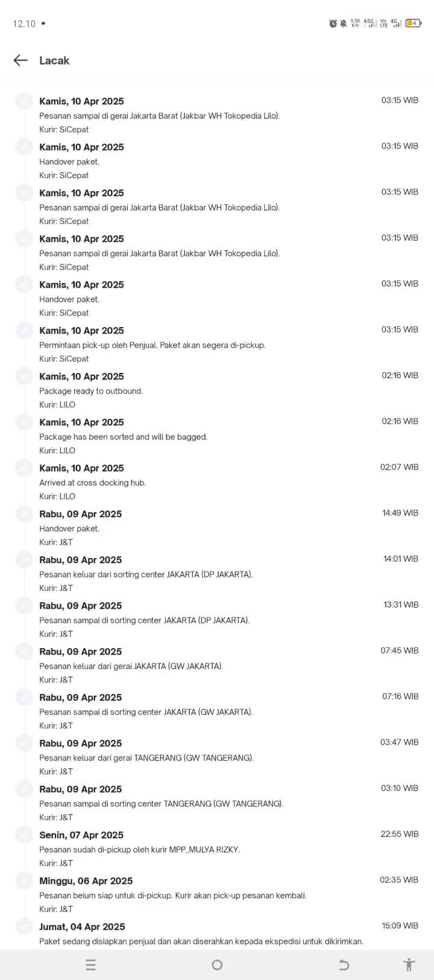Tap checkmark icon beside 'Package ready to outbound'
The image size is (434, 980).
[24, 377]
